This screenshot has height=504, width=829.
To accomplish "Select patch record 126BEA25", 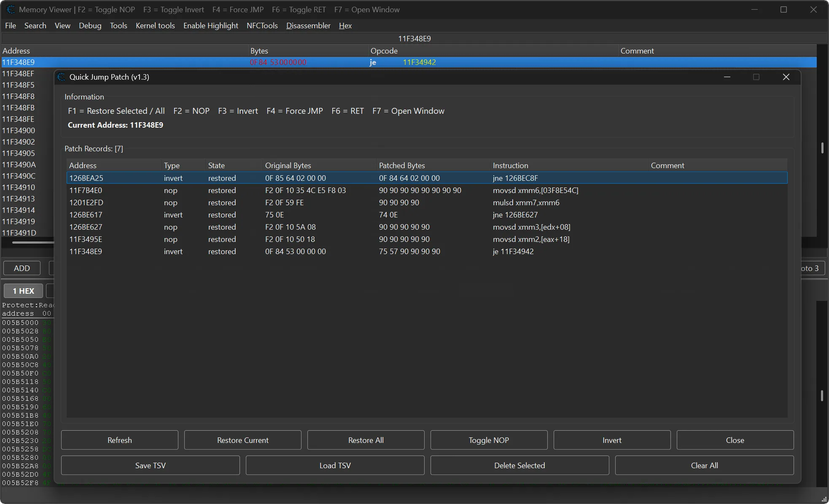I will coord(427,178).
